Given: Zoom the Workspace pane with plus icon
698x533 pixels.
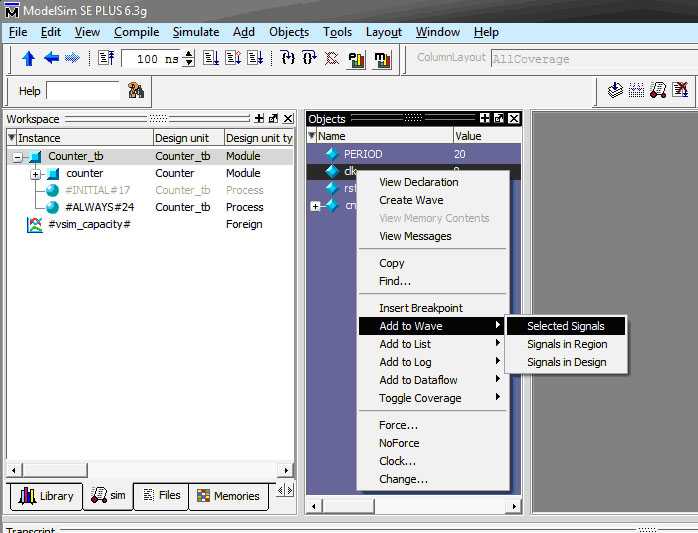Looking at the screenshot, I should 259,118.
